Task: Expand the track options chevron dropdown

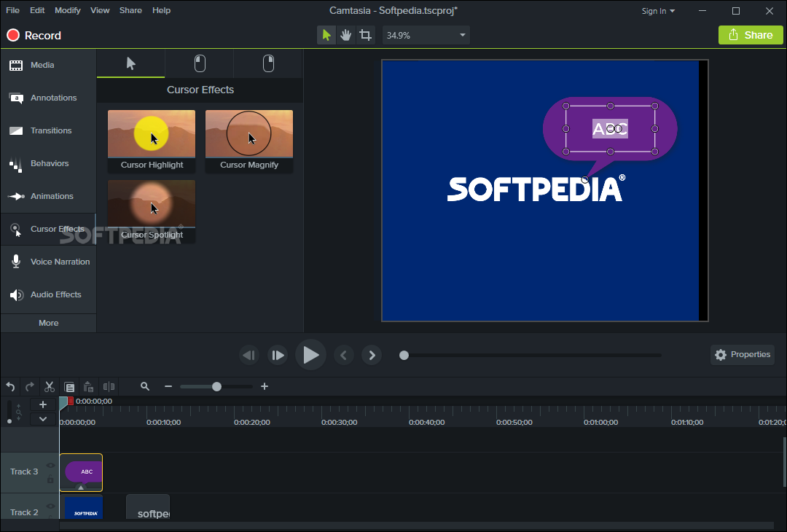Action: (x=43, y=418)
